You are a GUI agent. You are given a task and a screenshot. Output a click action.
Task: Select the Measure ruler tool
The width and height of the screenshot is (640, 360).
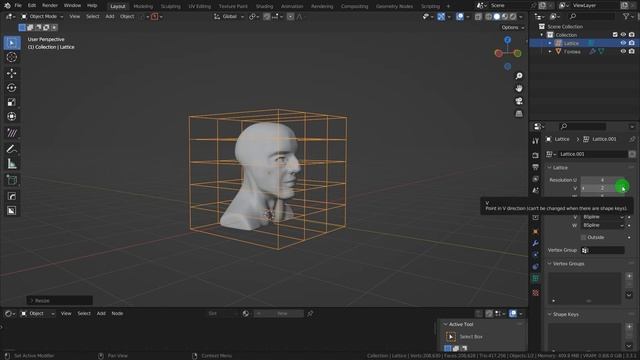12,164
